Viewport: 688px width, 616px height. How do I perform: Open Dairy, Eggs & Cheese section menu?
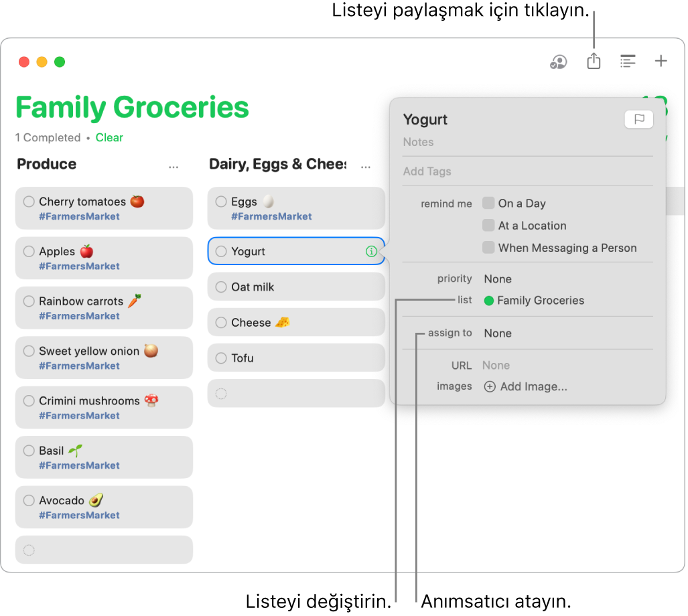tap(366, 167)
